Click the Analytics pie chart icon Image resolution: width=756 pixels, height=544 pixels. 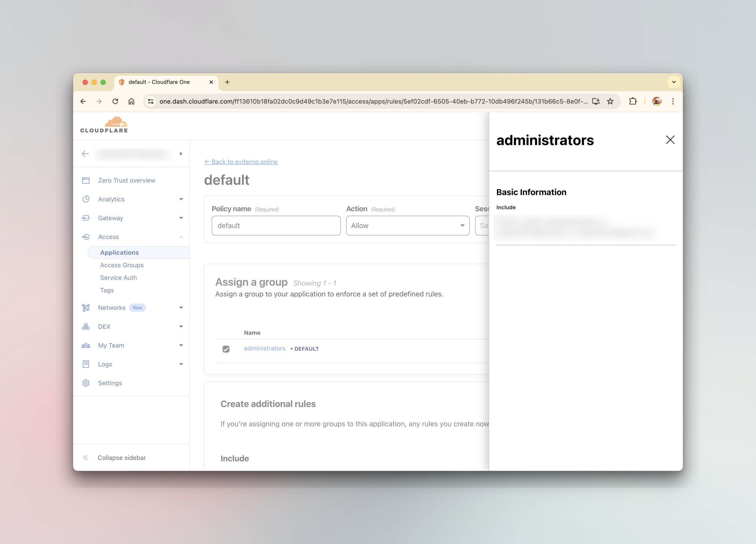pyautogui.click(x=86, y=199)
